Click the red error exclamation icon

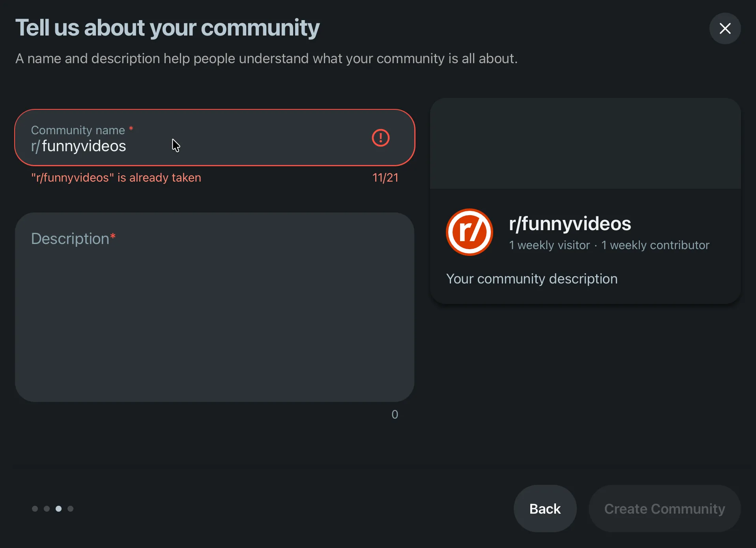(381, 138)
